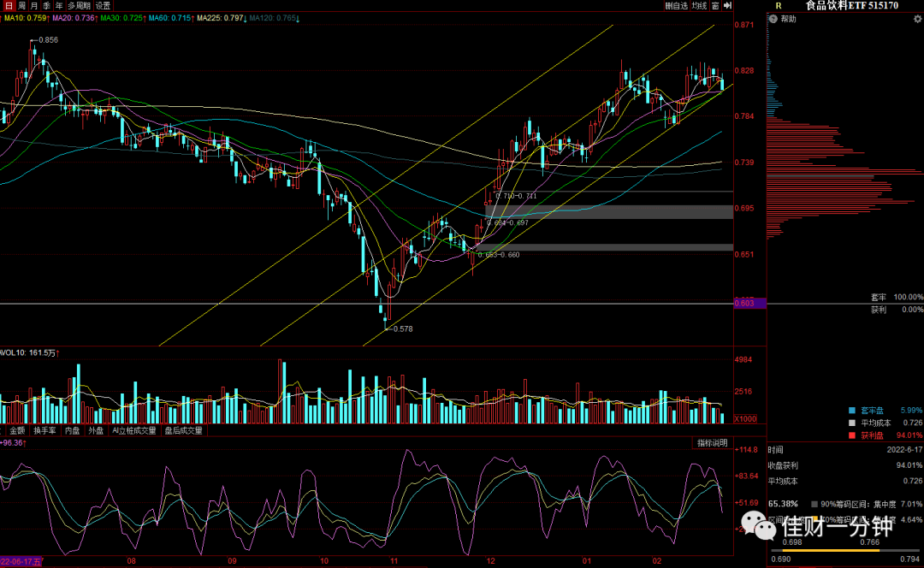Screen dimensions: 924x568
Task: Click the collapse-panel arrow icon
Action: (x=728, y=5)
